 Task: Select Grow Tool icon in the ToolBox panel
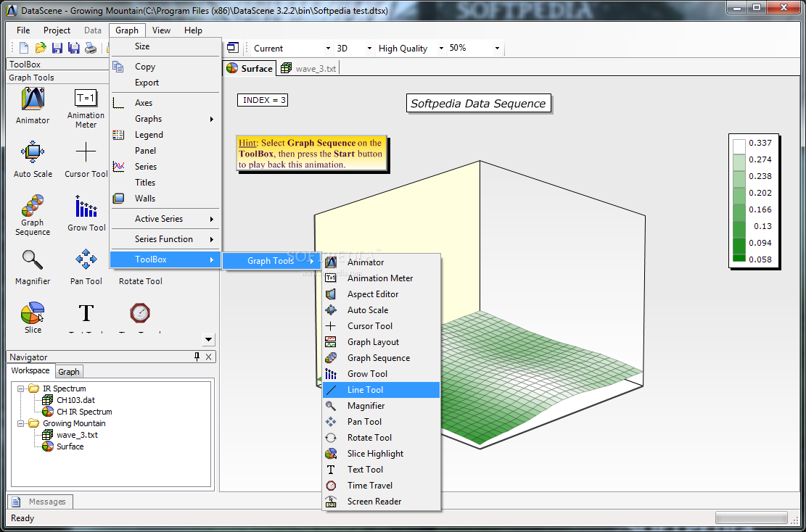86,205
